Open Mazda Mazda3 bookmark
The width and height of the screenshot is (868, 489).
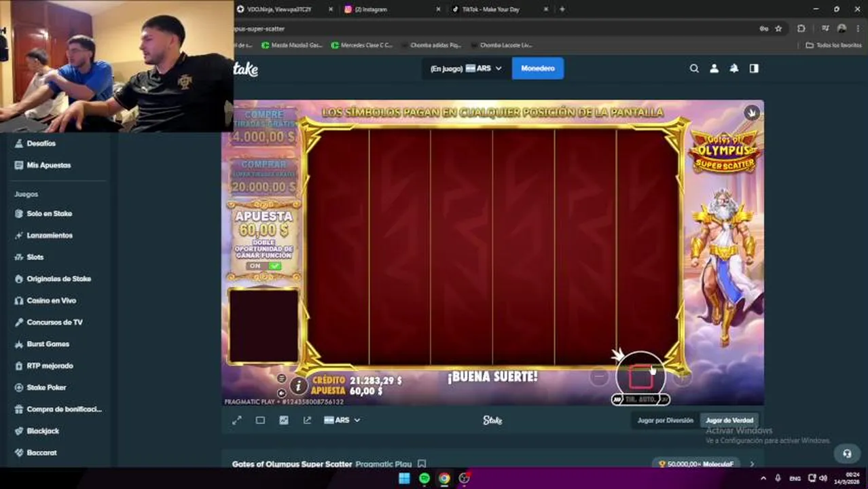point(292,46)
